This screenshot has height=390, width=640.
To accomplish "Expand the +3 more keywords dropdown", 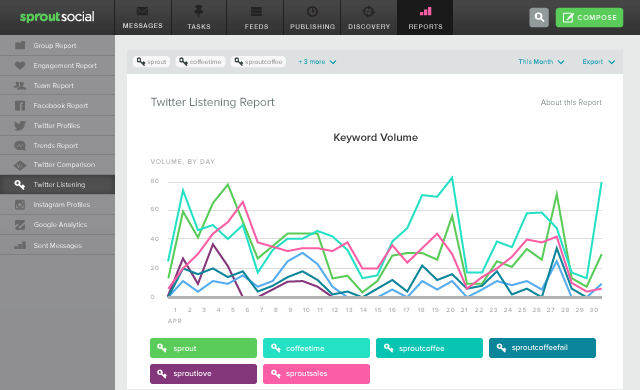I will pyautogui.click(x=317, y=62).
